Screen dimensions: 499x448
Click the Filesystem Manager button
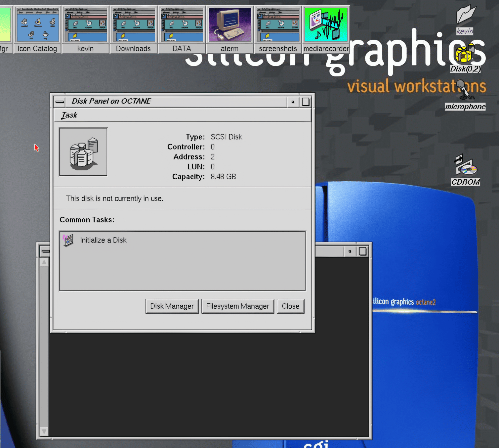[238, 306]
